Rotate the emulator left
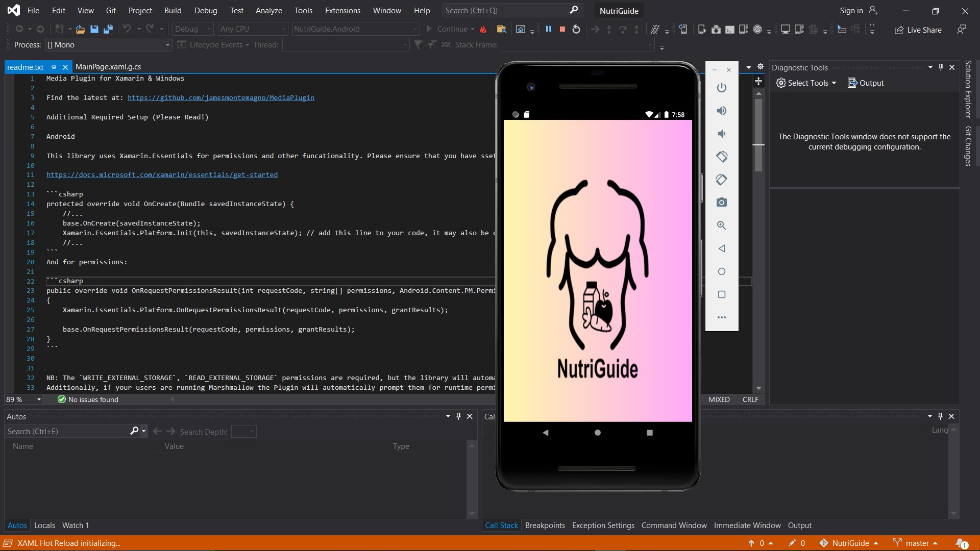Viewport: 980px width, 551px height. (x=721, y=157)
